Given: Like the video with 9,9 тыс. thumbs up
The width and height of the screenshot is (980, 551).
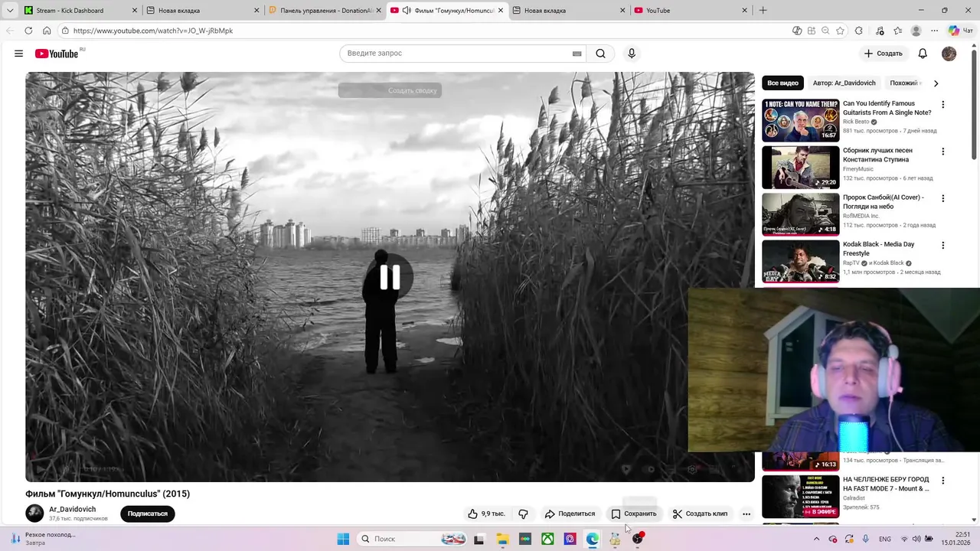Looking at the screenshot, I should (x=486, y=514).
